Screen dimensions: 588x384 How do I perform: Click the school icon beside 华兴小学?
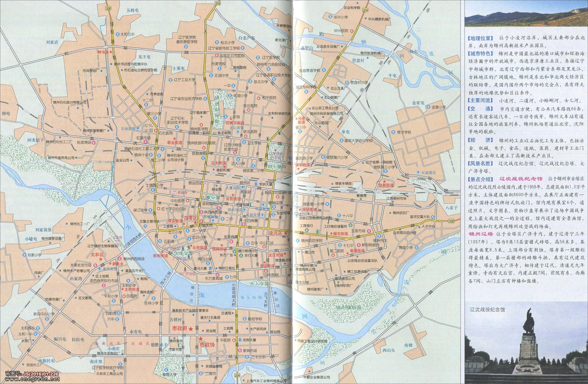(x=330, y=17)
